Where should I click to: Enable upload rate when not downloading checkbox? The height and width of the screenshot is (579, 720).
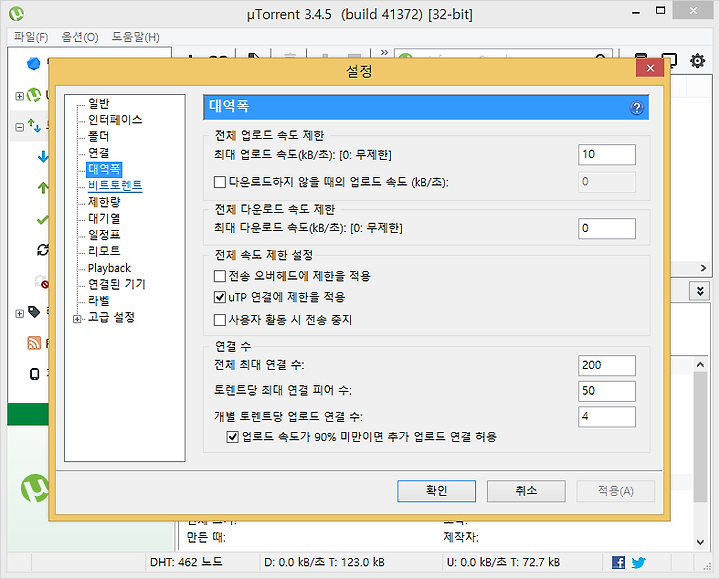[219, 182]
